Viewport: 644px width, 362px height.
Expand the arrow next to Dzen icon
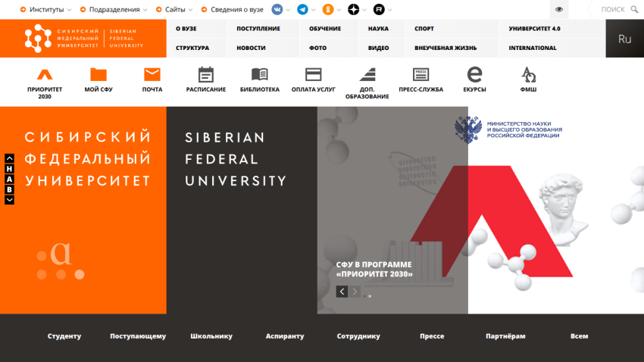(364, 10)
